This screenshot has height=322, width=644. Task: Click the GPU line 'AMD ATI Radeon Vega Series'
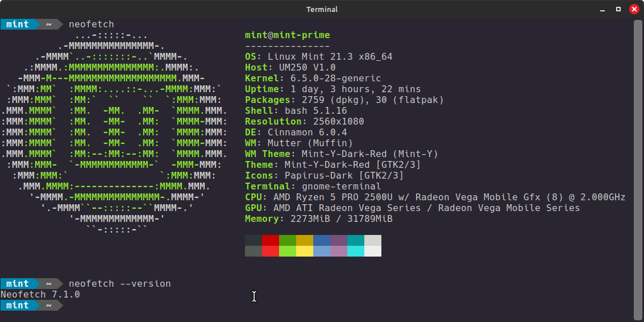pyautogui.click(x=347, y=208)
